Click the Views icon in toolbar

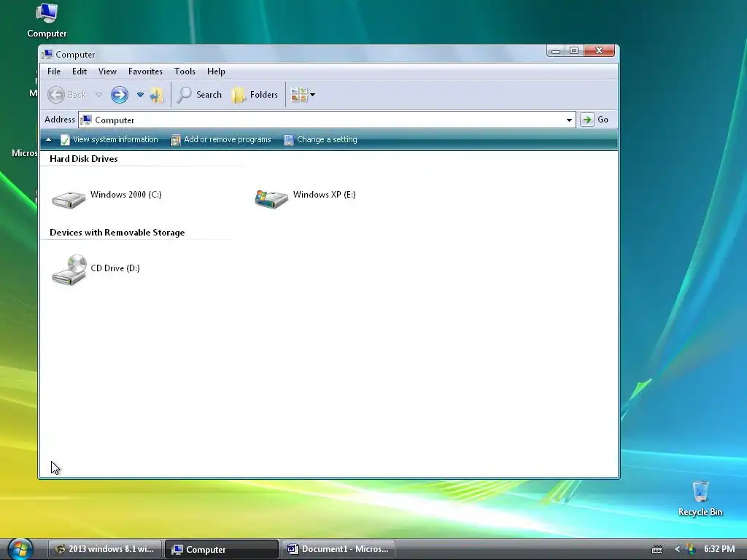tap(298, 94)
